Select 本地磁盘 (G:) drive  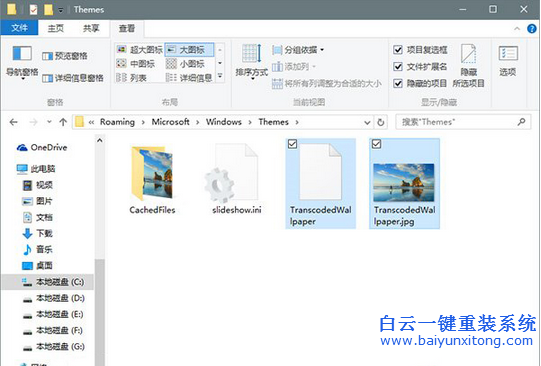point(53,346)
